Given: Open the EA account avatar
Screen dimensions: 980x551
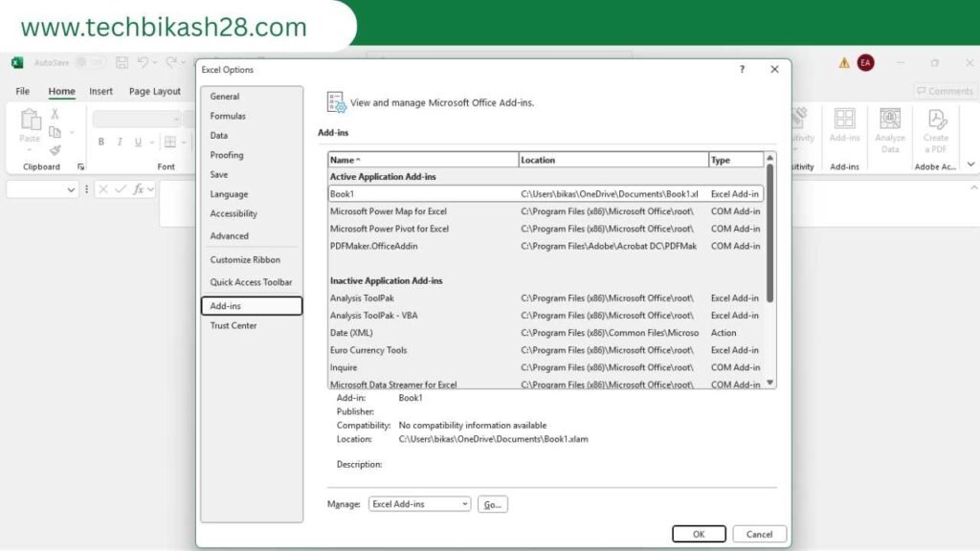Looking at the screenshot, I should 865,62.
